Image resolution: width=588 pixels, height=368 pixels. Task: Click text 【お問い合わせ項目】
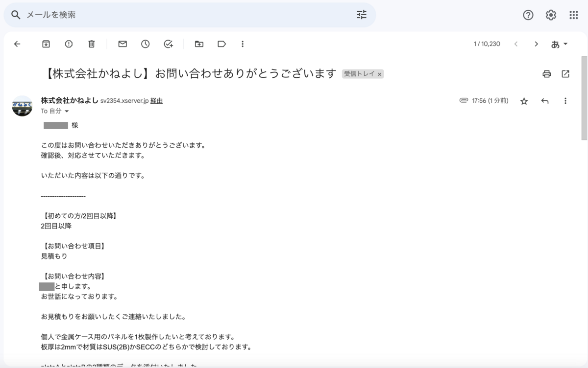[x=74, y=246]
